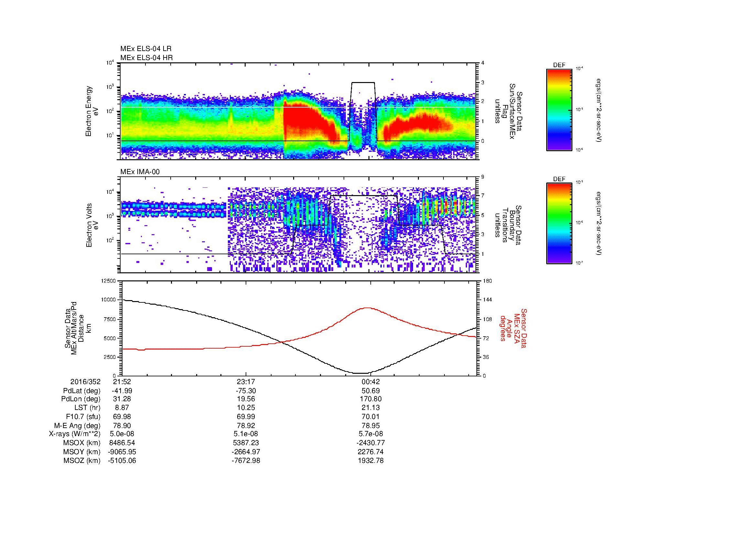The height and width of the screenshot is (534, 756).
Task: Click the 'MSOZ (km)' row label
Action: [x=82, y=461]
